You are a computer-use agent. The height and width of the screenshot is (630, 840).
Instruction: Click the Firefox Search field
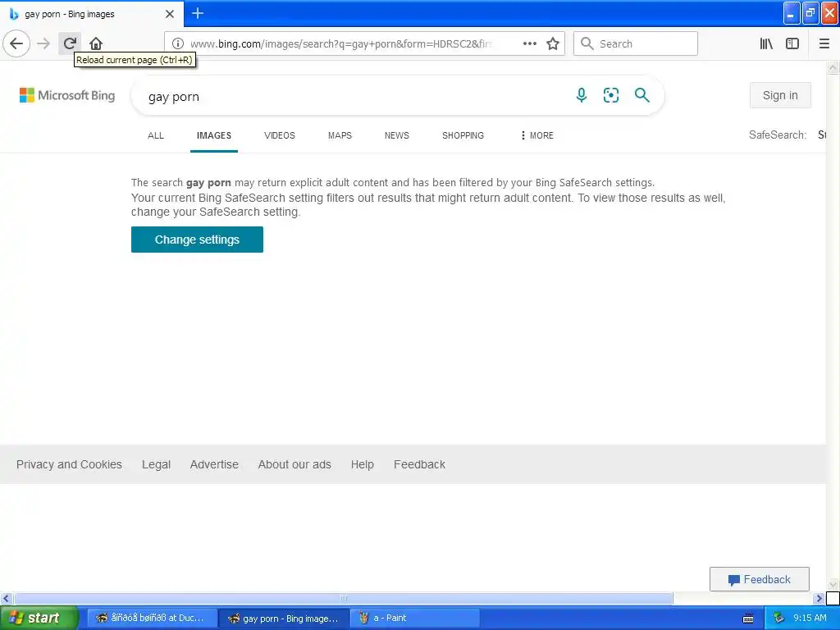point(636,44)
